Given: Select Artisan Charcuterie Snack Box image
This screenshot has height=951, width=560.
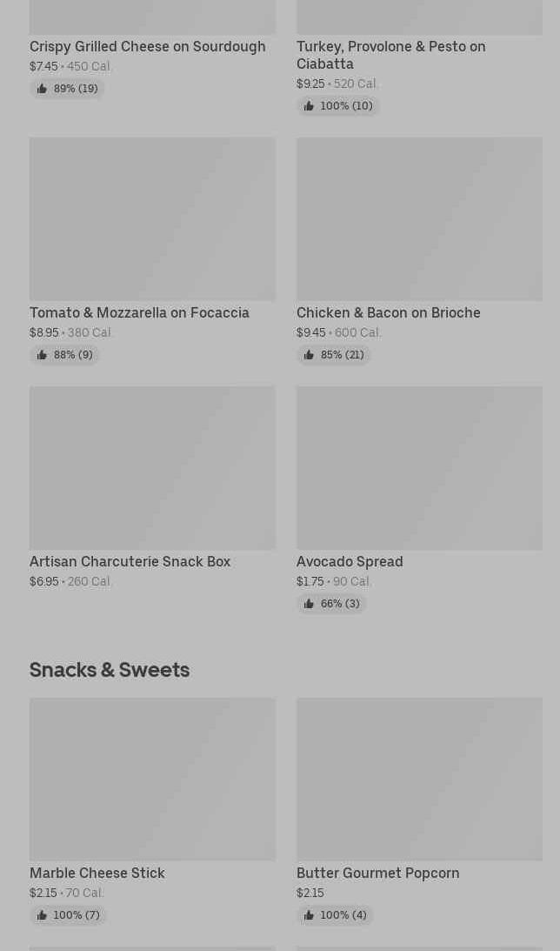Looking at the screenshot, I should (x=152, y=468).
